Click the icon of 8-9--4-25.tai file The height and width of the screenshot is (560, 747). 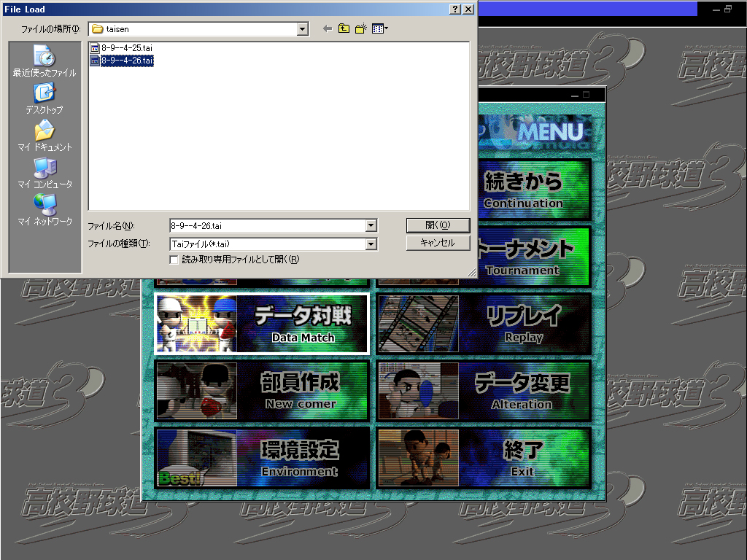coord(95,47)
